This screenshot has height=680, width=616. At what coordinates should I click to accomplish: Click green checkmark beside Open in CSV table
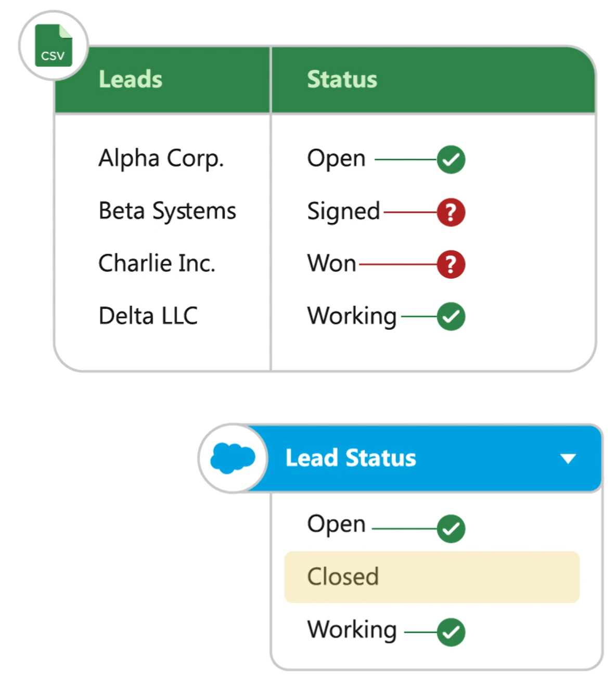coord(451,159)
